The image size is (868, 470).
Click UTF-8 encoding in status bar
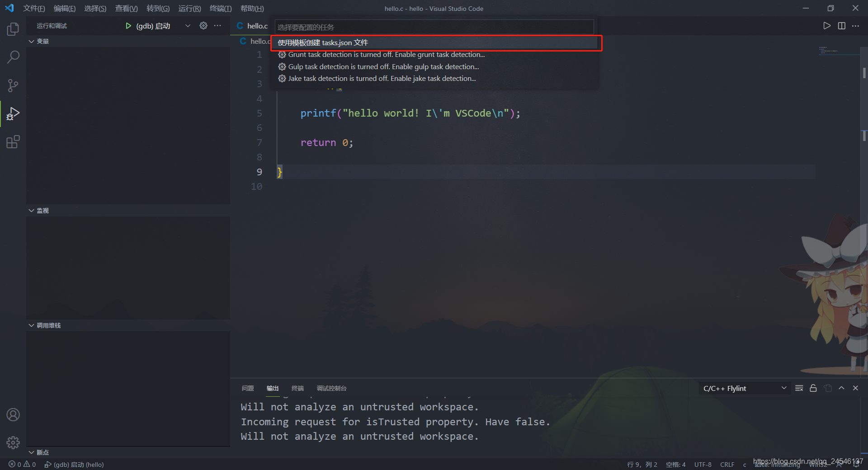(x=703, y=464)
